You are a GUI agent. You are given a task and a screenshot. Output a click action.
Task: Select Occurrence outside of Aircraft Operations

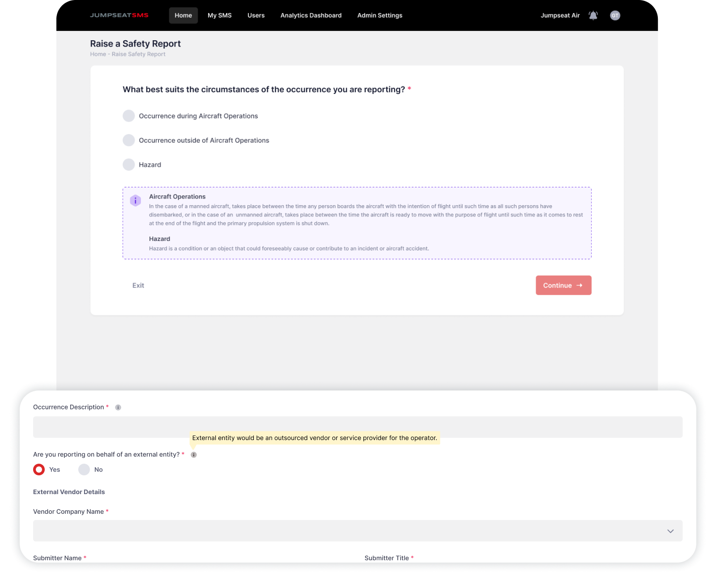(129, 140)
